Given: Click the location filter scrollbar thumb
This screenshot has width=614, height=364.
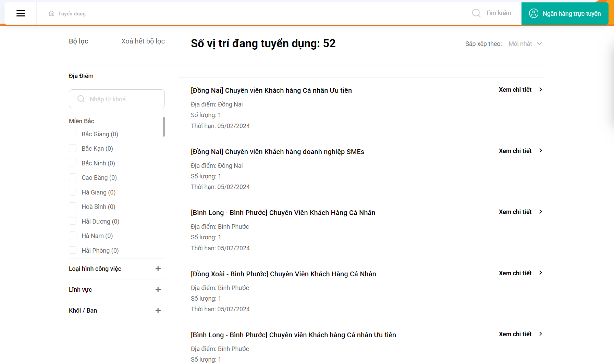Looking at the screenshot, I should 164,126.
